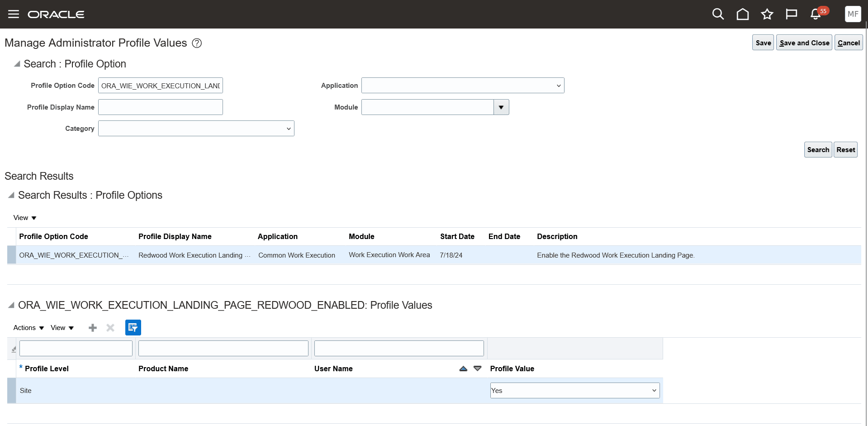Click the help question mark icon
Screen dimensions: 868x426
pyautogui.click(x=197, y=43)
